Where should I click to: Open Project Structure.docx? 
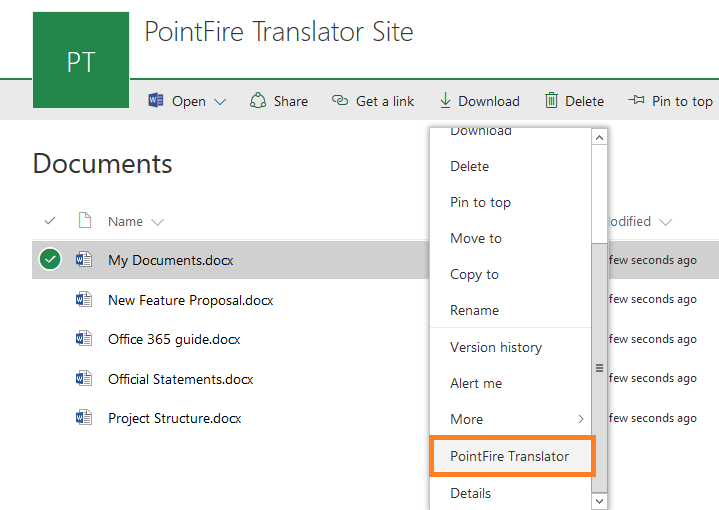point(175,418)
